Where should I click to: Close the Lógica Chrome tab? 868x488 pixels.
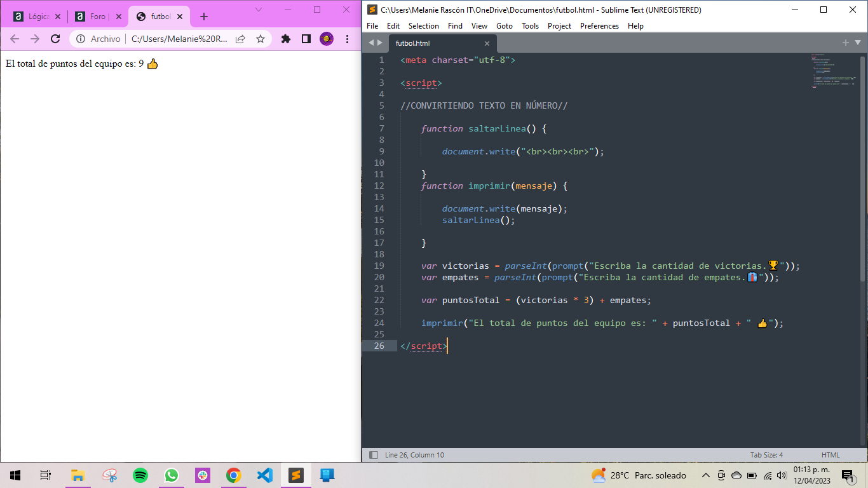point(58,17)
